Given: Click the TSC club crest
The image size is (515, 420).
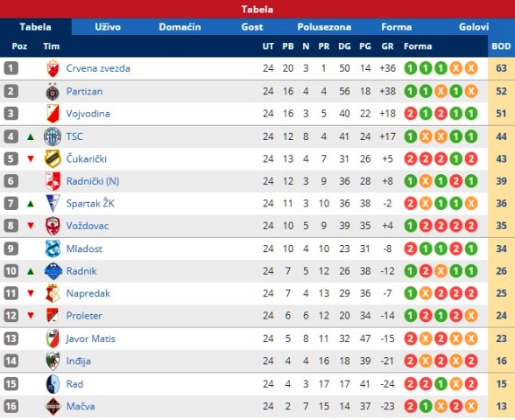Looking at the screenshot, I should [53, 136].
